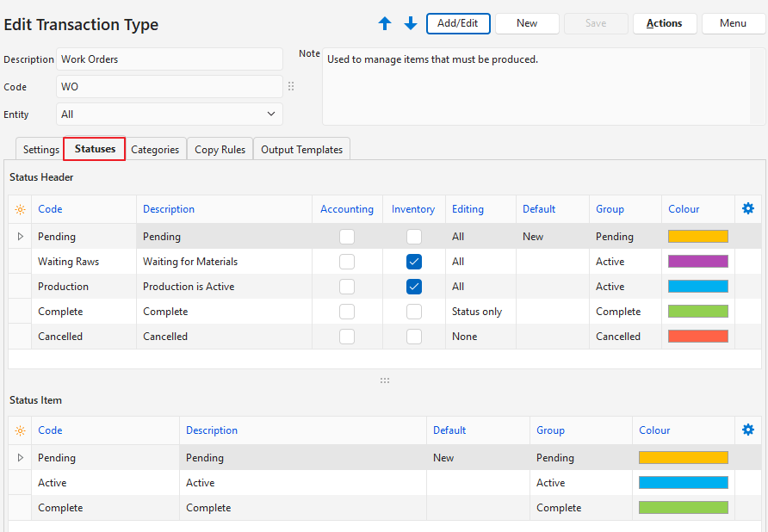The image size is (768, 532).
Task: Click the Status Item sun icon
Action: [x=20, y=430]
